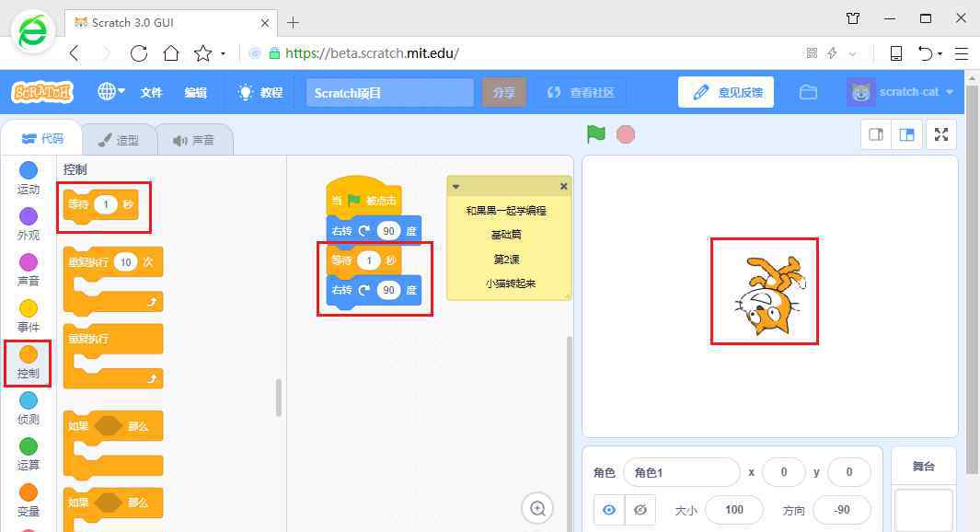Viewport: 980px width, 532px height.
Task: Open the browser hamburger menu
Action: (x=962, y=53)
